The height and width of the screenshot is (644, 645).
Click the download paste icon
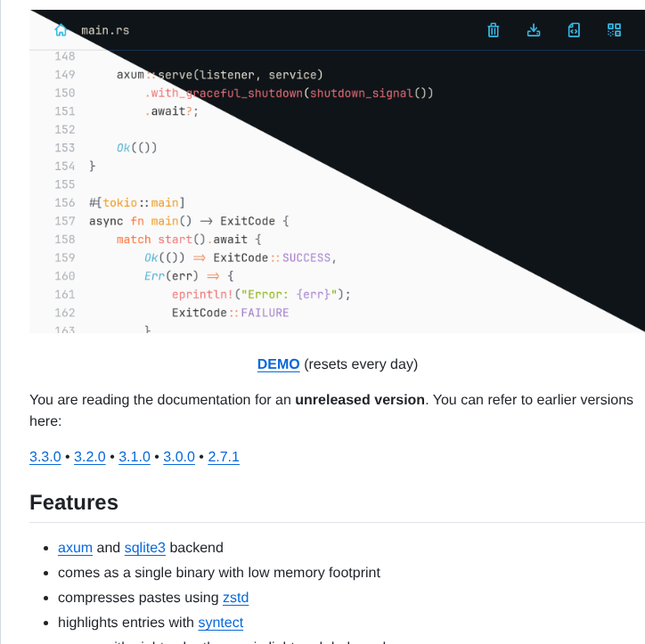pyautogui.click(x=534, y=30)
